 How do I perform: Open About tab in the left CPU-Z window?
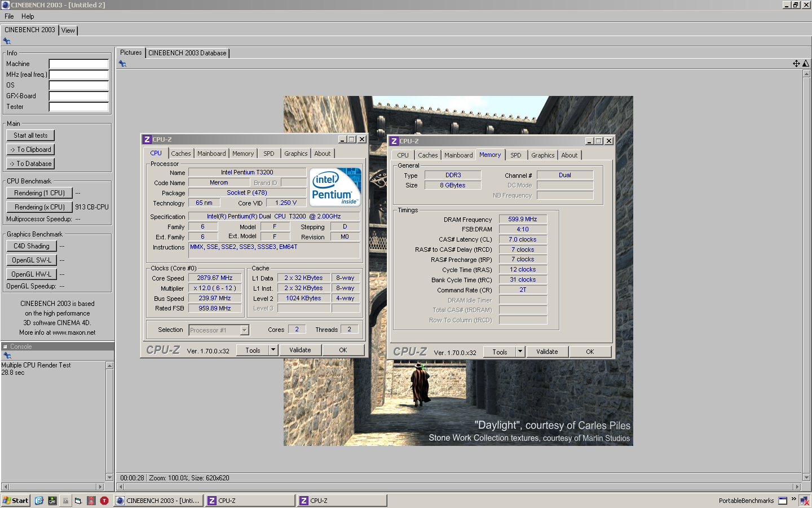pyautogui.click(x=323, y=154)
